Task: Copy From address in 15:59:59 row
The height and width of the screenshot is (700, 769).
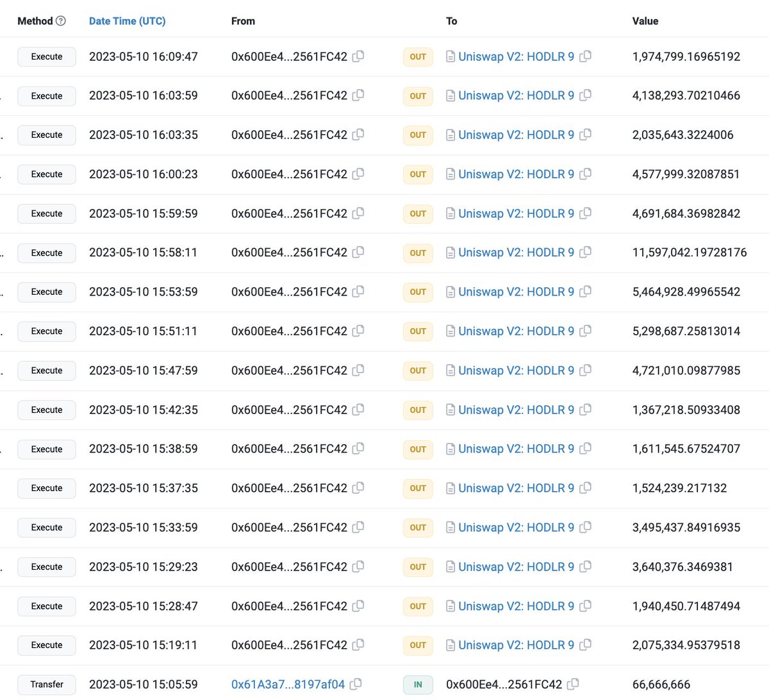Action: (358, 213)
